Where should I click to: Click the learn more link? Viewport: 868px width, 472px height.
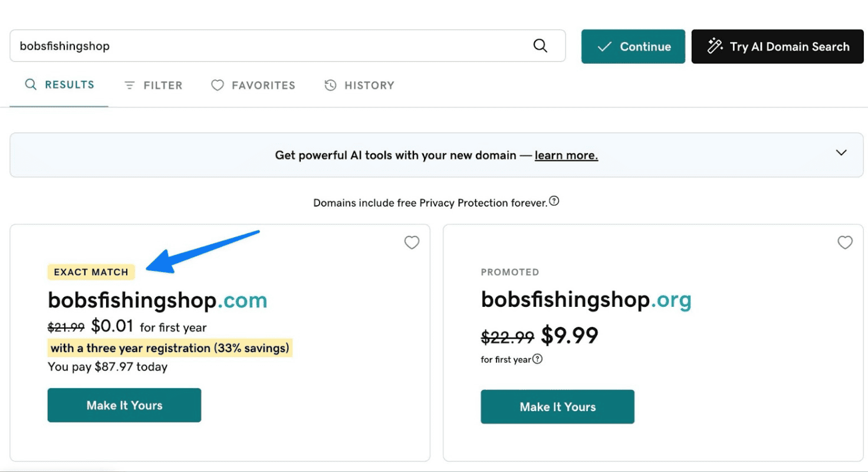coord(565,155)
